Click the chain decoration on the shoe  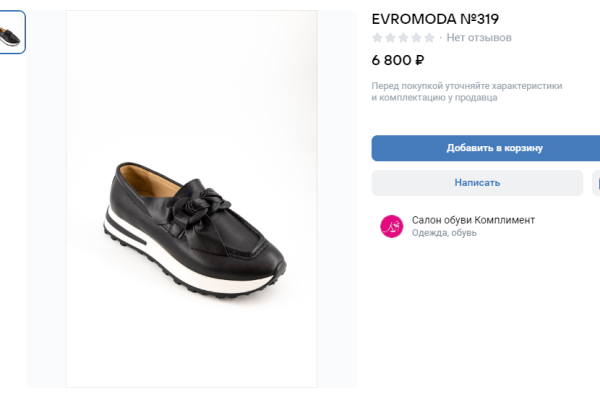point(203,204)
